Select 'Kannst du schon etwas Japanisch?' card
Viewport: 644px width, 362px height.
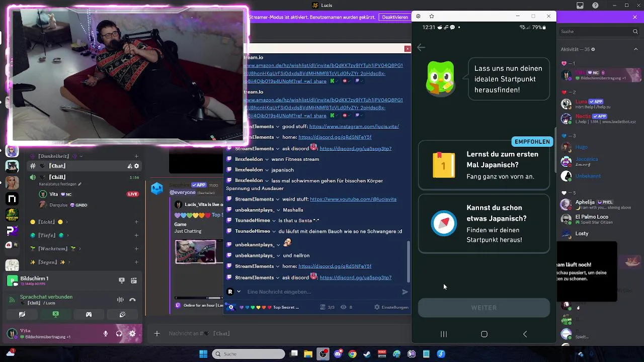pyautogui.click(x=484, y=223)
